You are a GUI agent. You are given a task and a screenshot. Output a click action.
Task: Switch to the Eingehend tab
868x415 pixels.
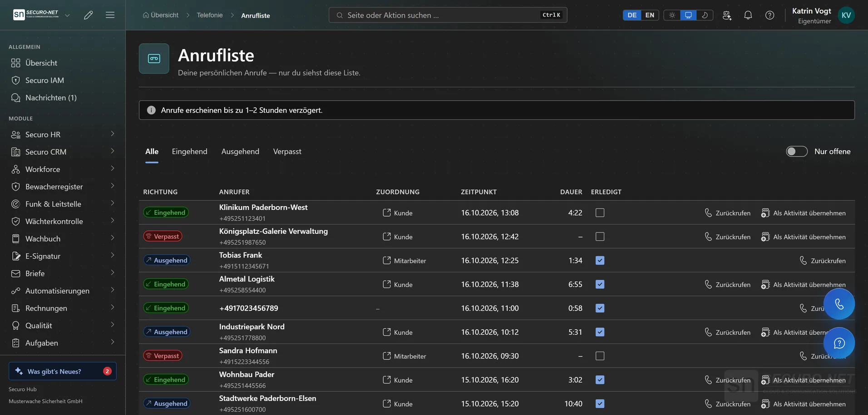pyautogui.click(x=189, y=151)
